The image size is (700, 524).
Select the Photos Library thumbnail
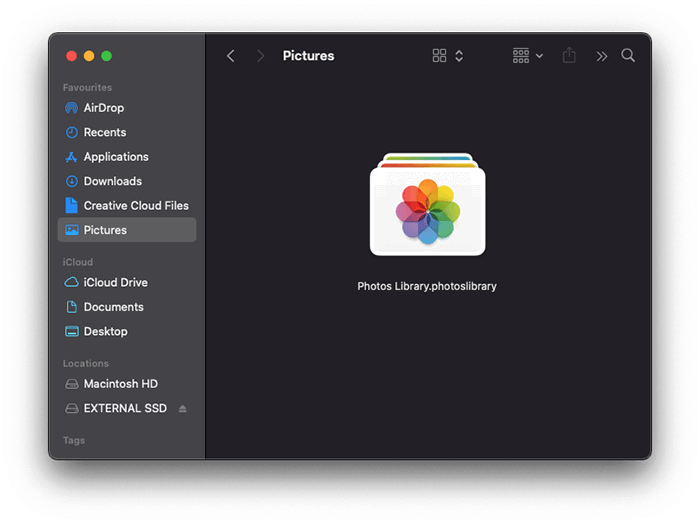(x=428, y=204)
